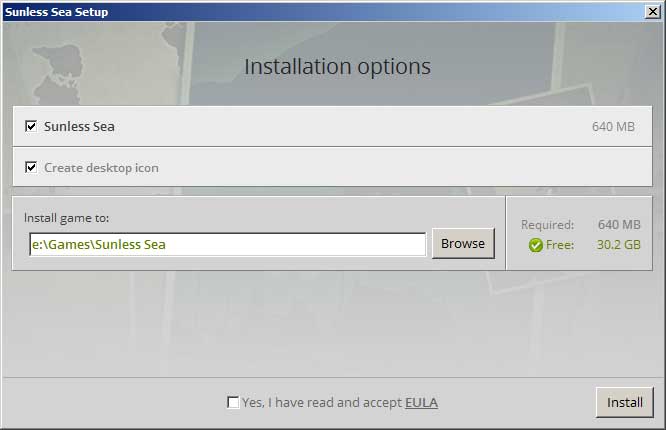Click the 30.2 GB free space value
Screen dimensions: 666x430
618,245
